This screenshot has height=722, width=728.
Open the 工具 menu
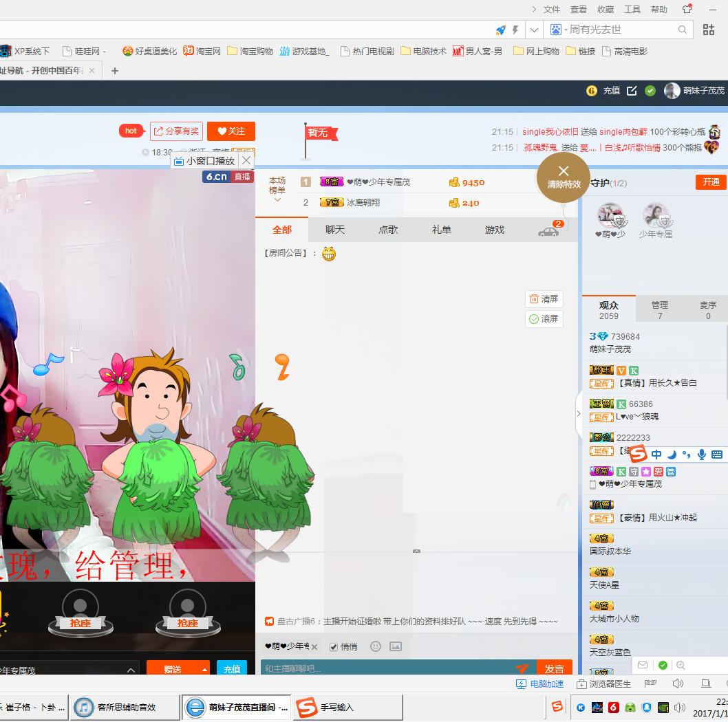(x=632, y=9)
